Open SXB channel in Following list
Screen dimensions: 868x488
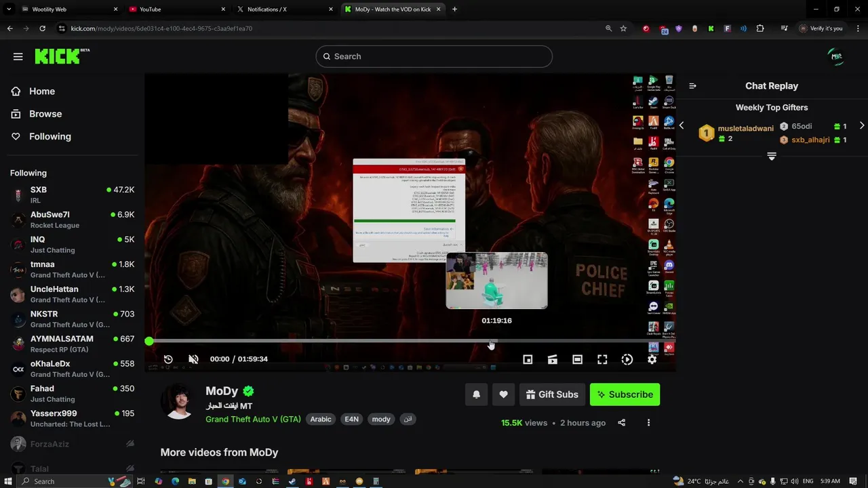[x=72, y=195]
